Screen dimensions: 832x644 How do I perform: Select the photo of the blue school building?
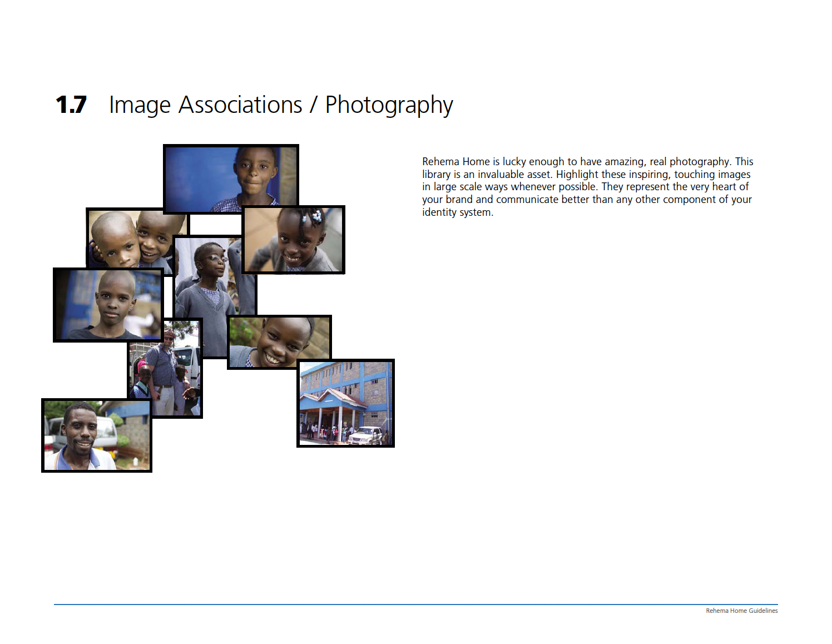tap(346, 403)
